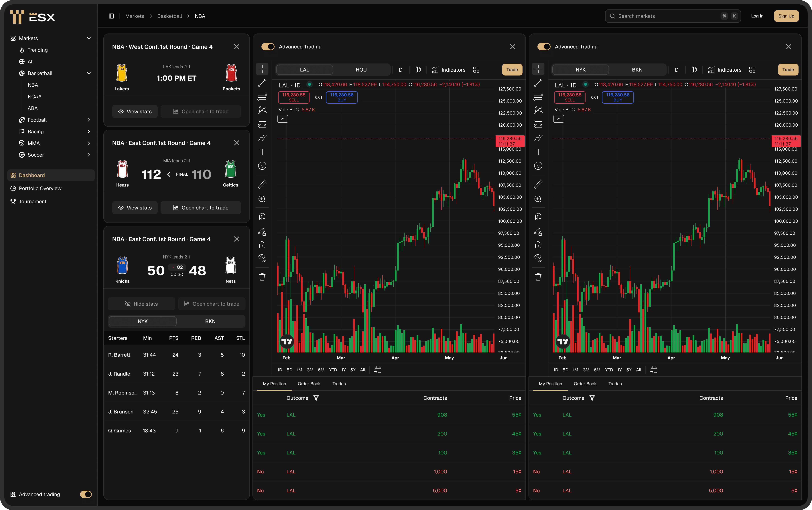The image size is (812, 510).
Task: Click BUY price box in NYK/BKN chart
Action: click(x=618, y=97)
